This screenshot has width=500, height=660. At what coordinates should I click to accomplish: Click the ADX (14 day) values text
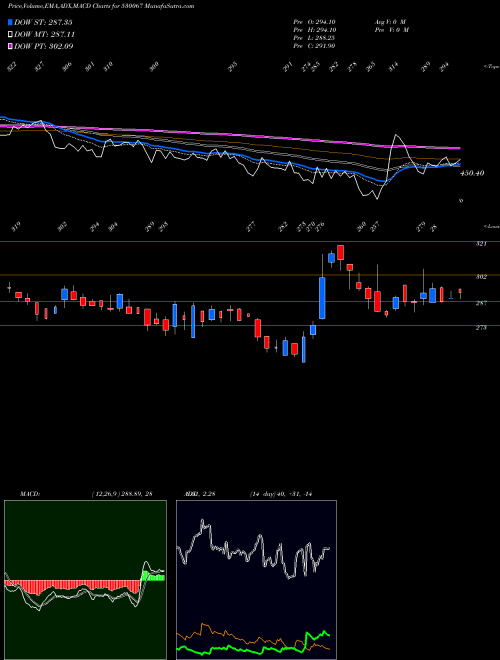pyautogui.click(x=281, y=494)
